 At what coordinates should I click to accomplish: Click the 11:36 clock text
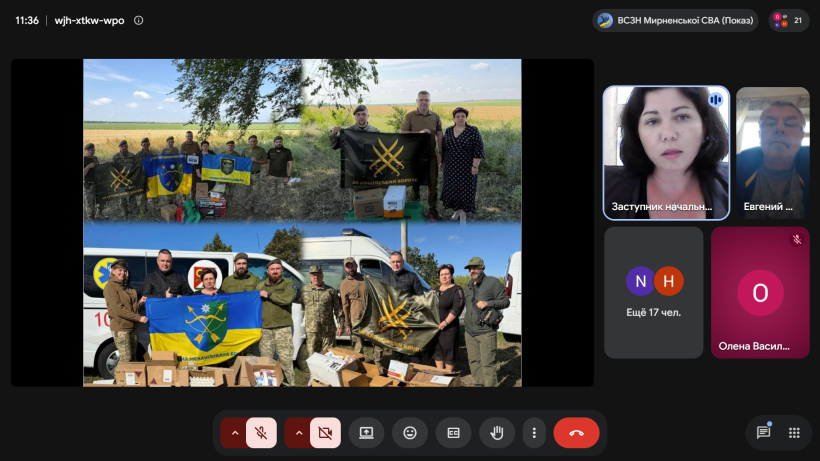[x=27, y=20]
